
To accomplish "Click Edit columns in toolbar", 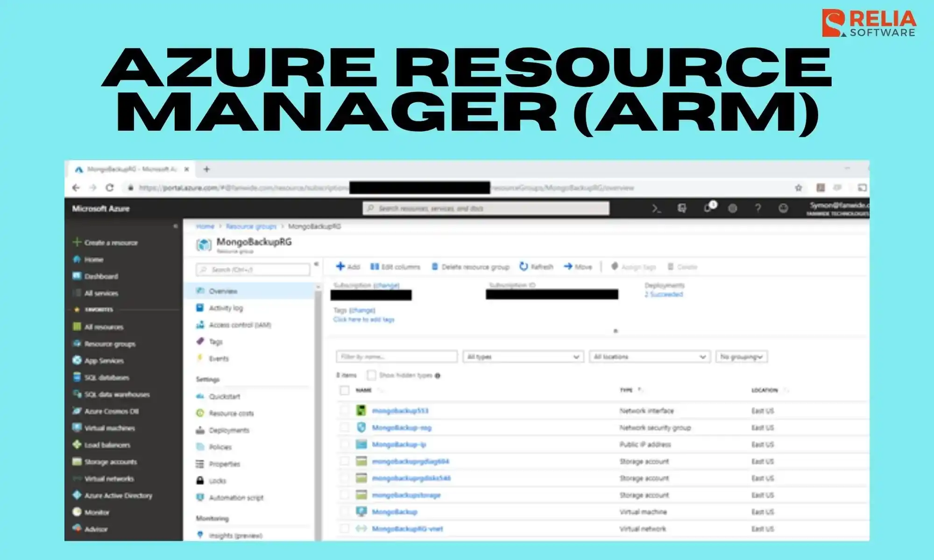I will pyautogui.click(x=395, y=266).
